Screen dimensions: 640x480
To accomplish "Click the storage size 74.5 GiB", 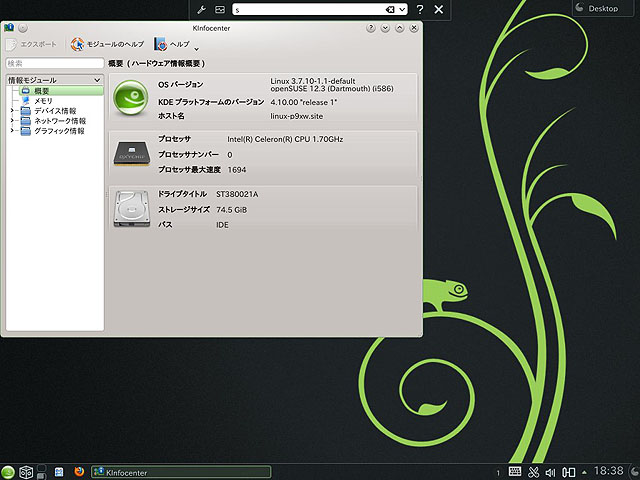I will (231, 210).
